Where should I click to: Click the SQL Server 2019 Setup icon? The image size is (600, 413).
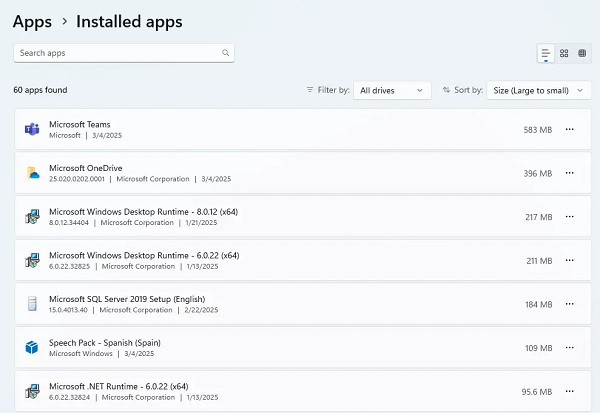pos(33,304)
